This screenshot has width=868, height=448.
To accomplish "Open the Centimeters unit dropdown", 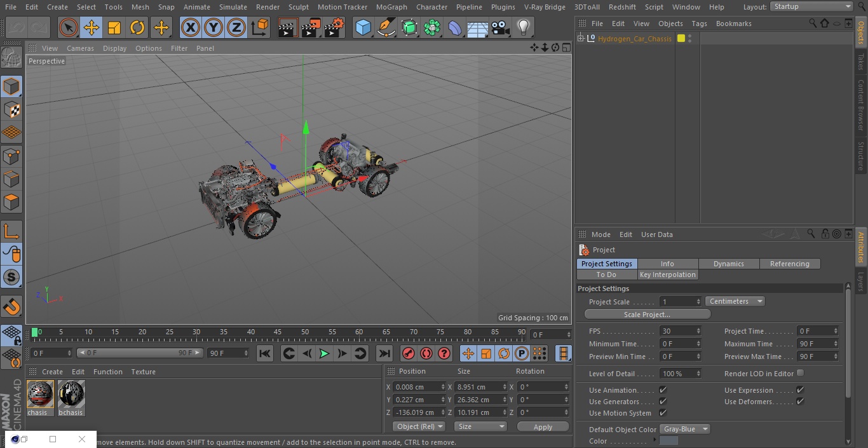I will coord(735,301).
